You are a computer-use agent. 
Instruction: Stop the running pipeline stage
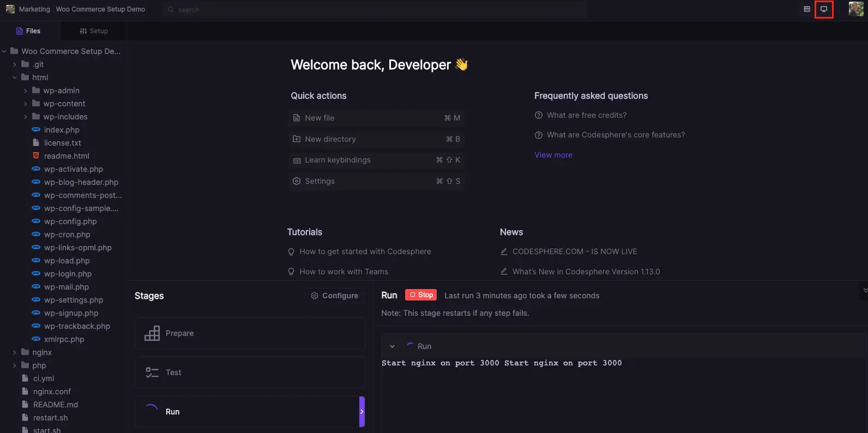(x=421, y=295)
